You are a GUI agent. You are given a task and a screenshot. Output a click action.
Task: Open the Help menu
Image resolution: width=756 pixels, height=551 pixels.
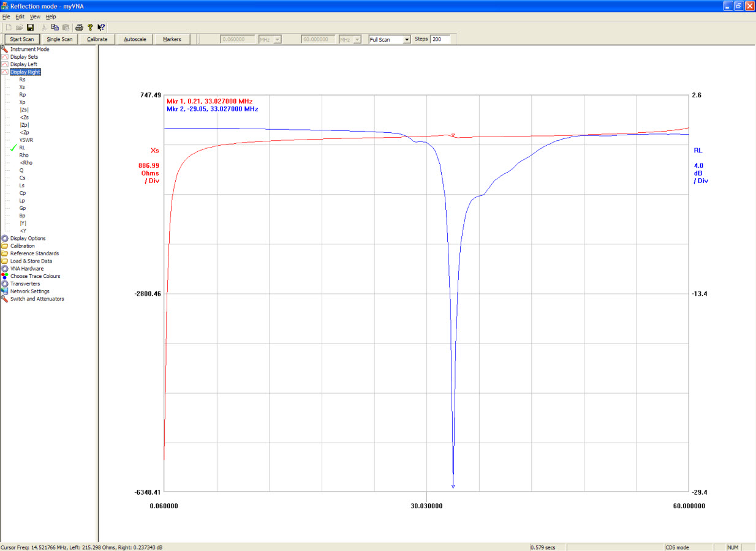point(51,17)
